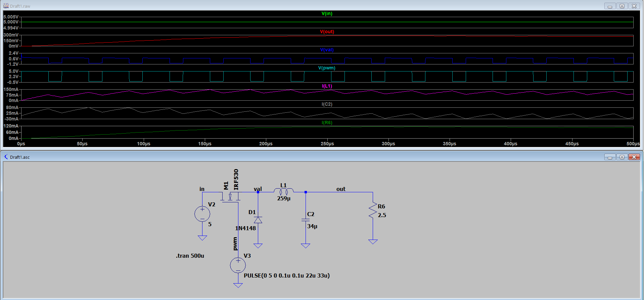Click the 259µ inductor value

click(284, 198)
